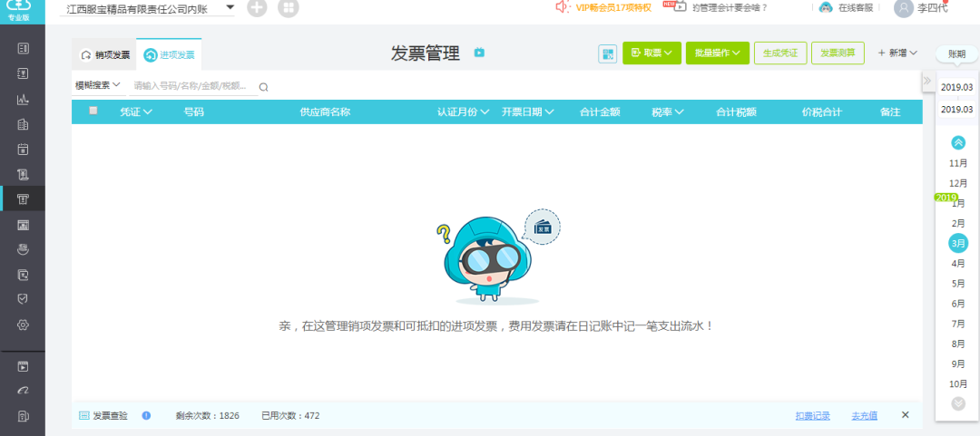Expand the 取票 dropdown button
The width and height of the screenshot is (980, 436).
652,53
